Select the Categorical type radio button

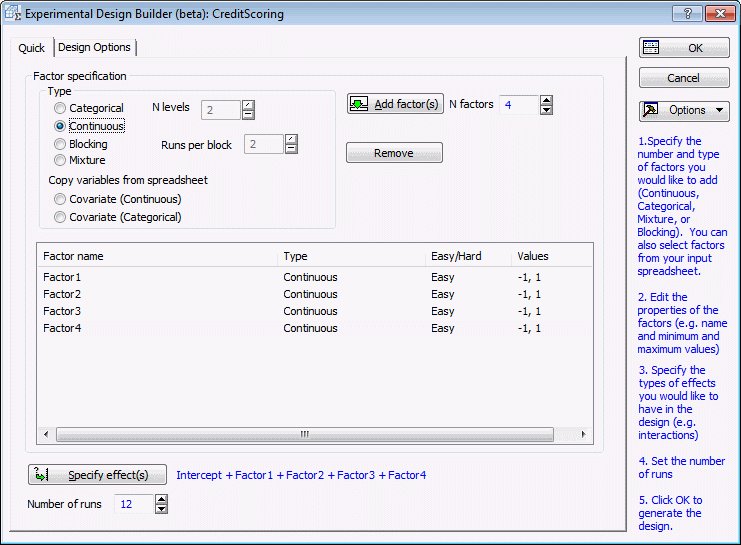point(60,108)
